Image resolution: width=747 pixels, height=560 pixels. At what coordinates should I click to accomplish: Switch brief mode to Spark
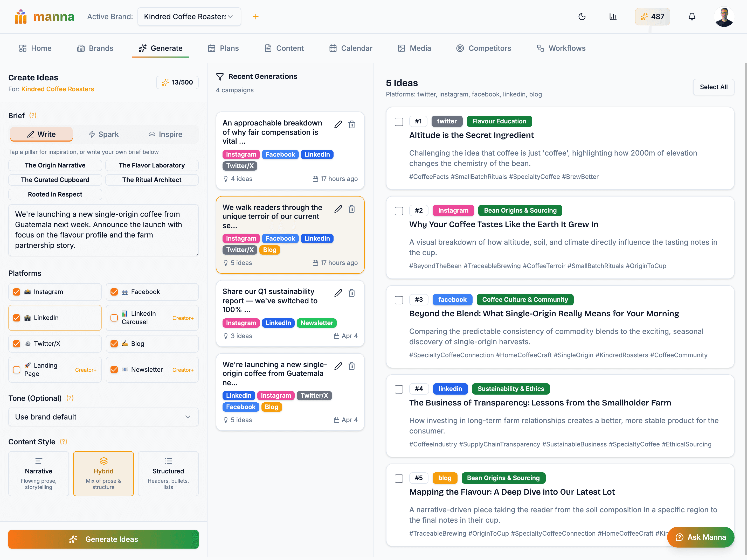pyautogui.click(x=104, y=134)
